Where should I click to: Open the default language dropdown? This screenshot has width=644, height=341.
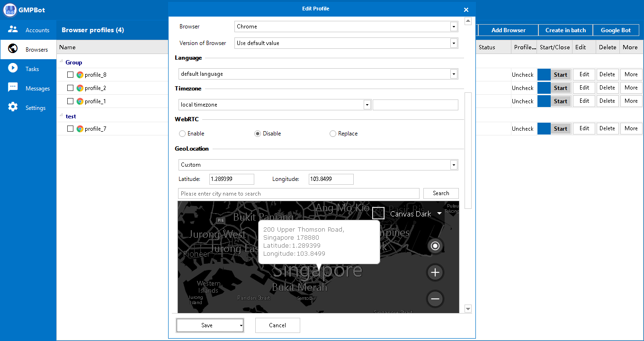(x=454, y=74)
